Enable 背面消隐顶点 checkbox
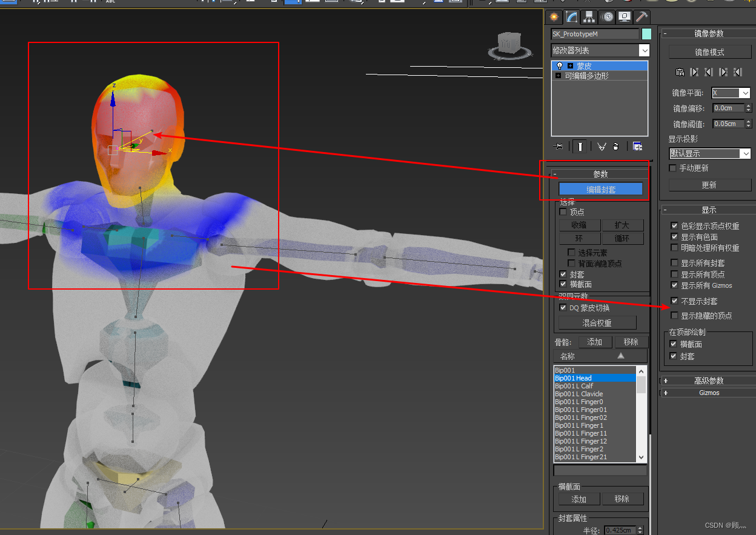 coord(571,264)
